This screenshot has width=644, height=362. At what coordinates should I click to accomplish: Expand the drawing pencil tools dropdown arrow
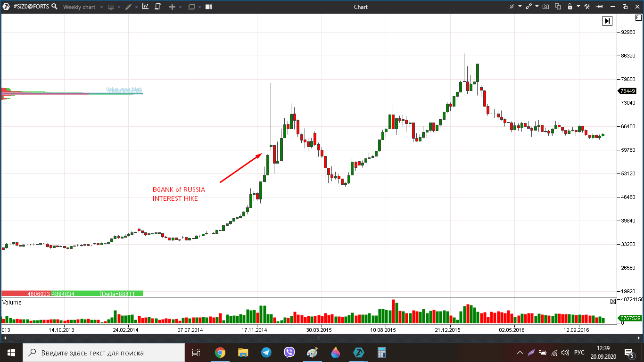coord(137,7)
